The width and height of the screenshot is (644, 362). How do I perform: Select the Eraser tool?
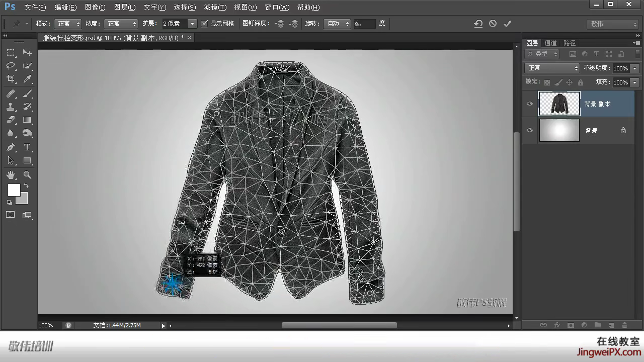[11, 120]
